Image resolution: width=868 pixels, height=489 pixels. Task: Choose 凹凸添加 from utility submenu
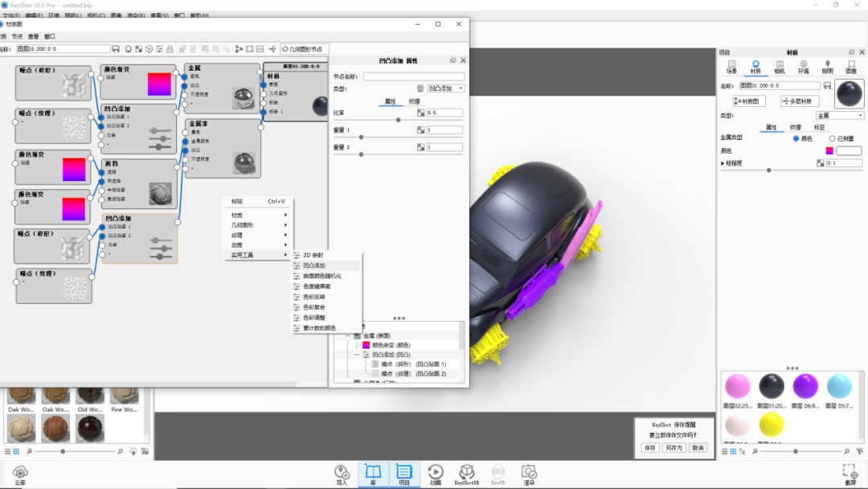326,265
